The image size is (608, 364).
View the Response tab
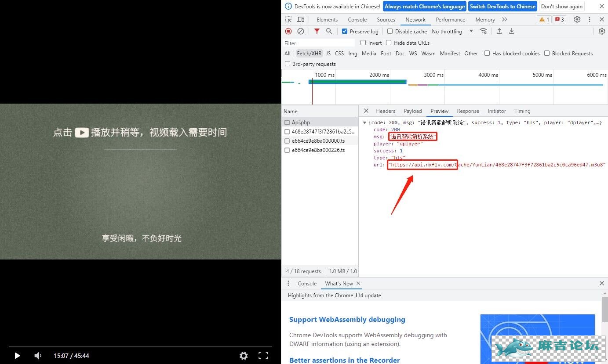click(468, 111)
